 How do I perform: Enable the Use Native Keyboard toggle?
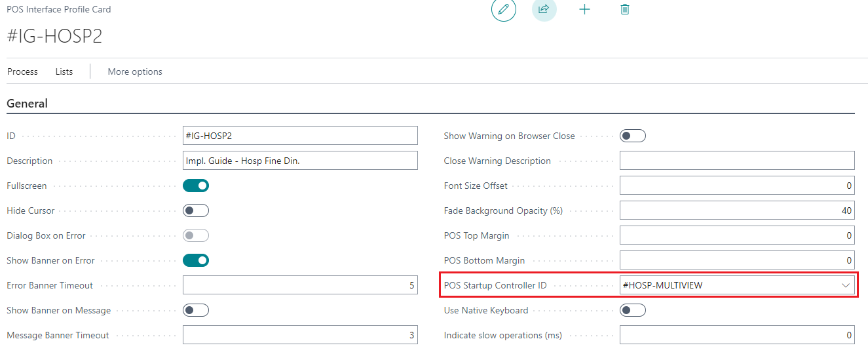(633, 310)
